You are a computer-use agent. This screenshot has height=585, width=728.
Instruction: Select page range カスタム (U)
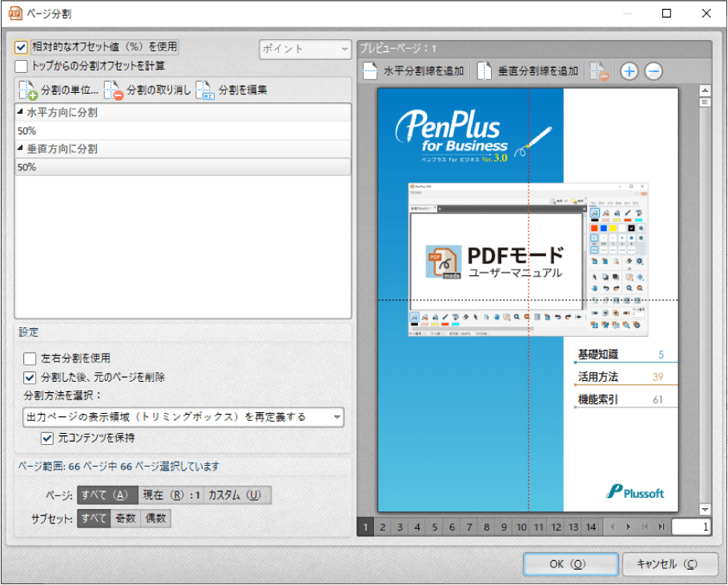(237, 495)
